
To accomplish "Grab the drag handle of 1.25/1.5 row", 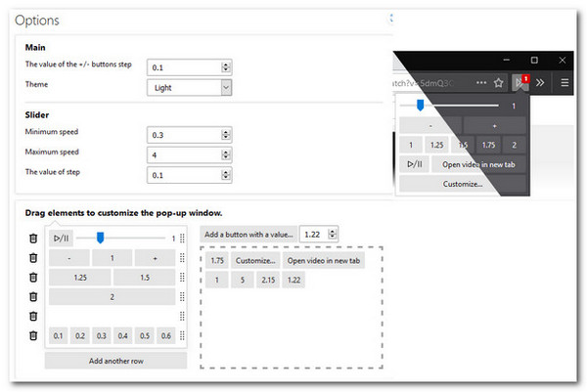I will click(182, 278).
